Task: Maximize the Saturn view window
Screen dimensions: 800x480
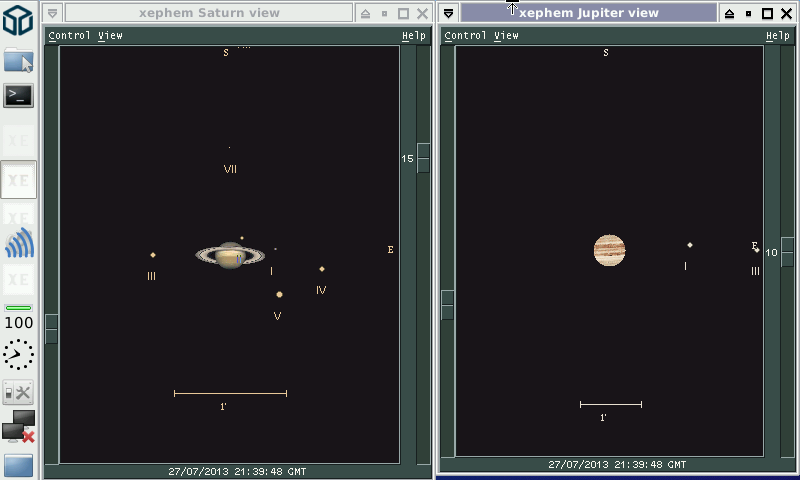Action: point(403,14)
